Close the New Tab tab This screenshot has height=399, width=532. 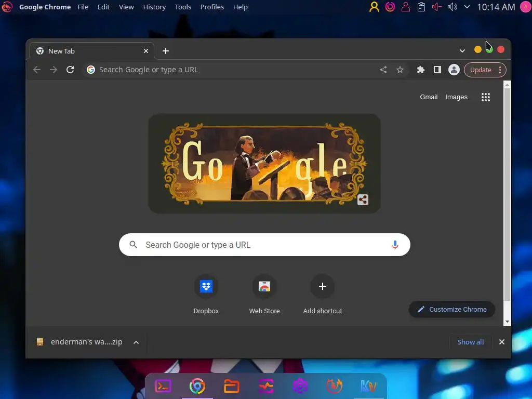tap(146, 51)
